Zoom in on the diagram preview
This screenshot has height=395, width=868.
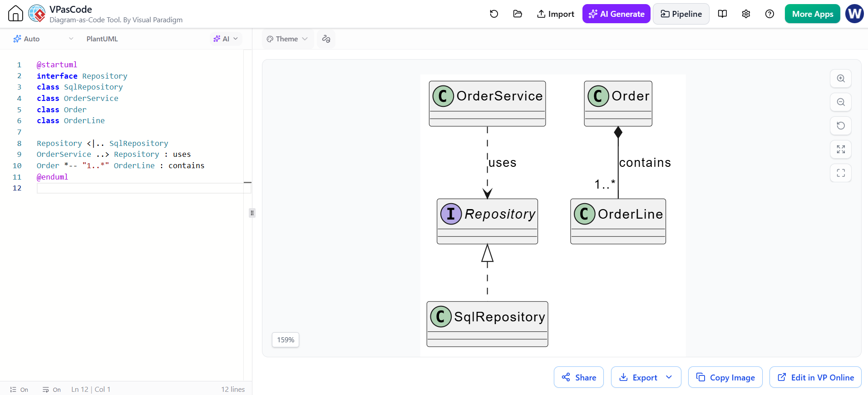pyautogui.click(x=841, y=79)
